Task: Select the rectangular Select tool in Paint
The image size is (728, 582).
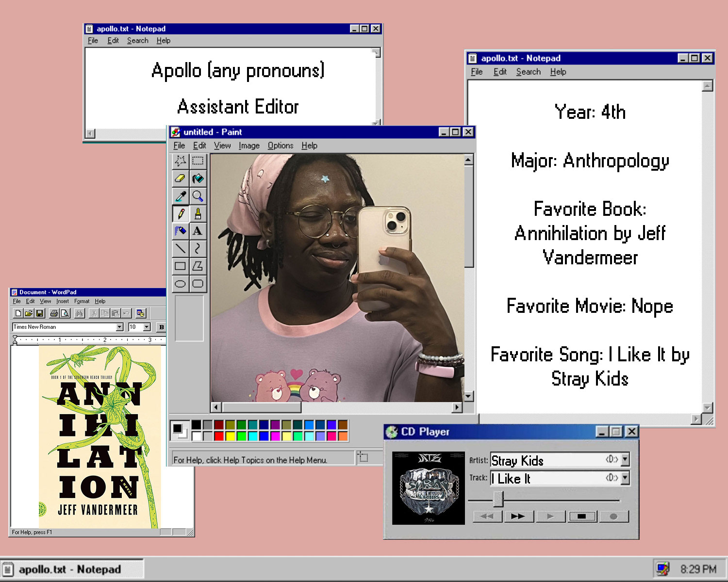Action: [x=198, y=161]
